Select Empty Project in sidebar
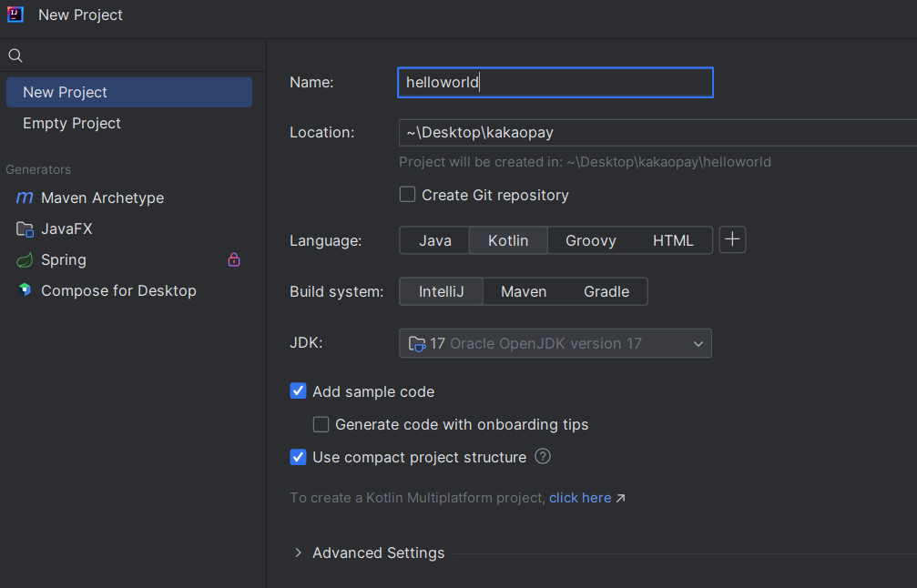The height and width of the screenshot is (588, 917). 72,123
